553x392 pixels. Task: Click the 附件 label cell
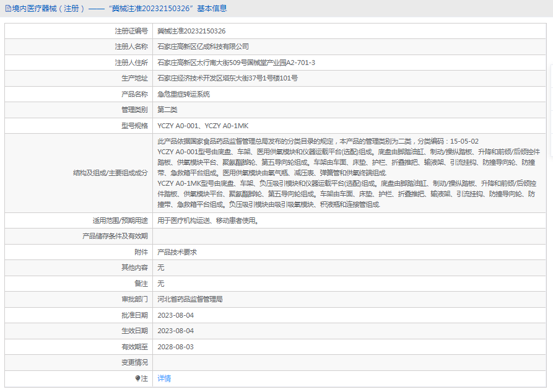point(79,252)
